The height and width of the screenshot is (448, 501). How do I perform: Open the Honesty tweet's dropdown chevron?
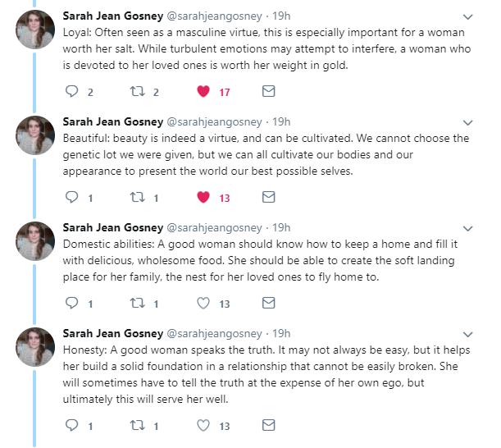pos(468,334)
